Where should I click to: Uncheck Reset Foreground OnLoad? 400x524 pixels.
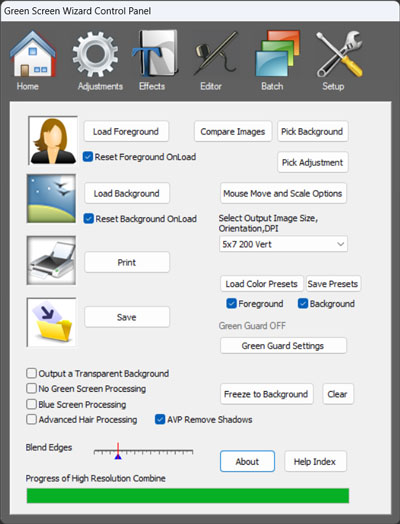88,157
